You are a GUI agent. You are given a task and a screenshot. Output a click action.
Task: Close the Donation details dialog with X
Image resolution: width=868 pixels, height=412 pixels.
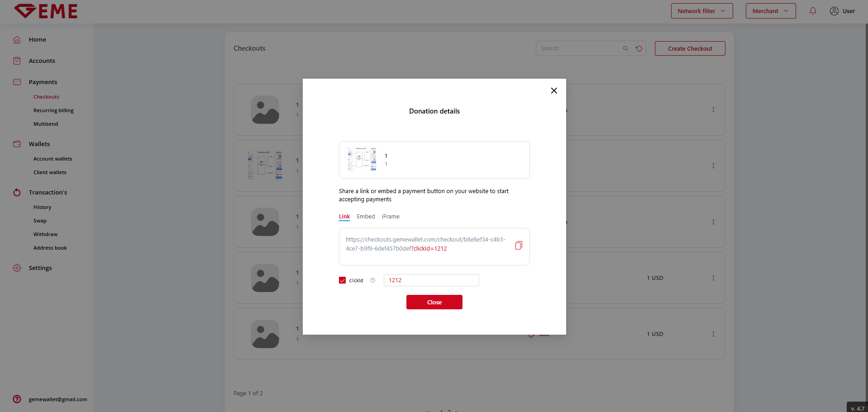click(x=554, y=91)
